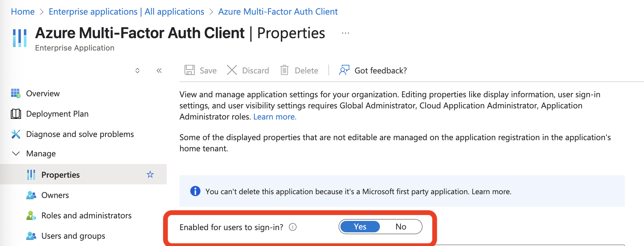
Task: Click the Discard button label
Action: [255, 70]
